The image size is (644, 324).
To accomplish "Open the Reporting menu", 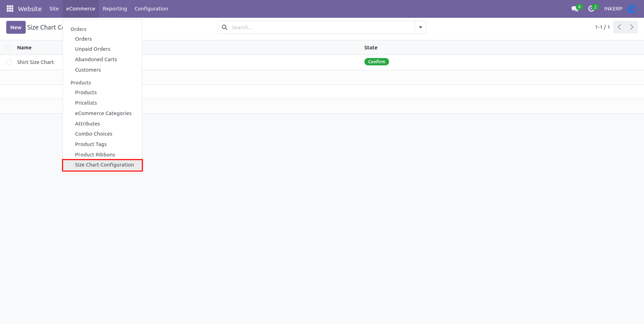I will pos(115,9).
